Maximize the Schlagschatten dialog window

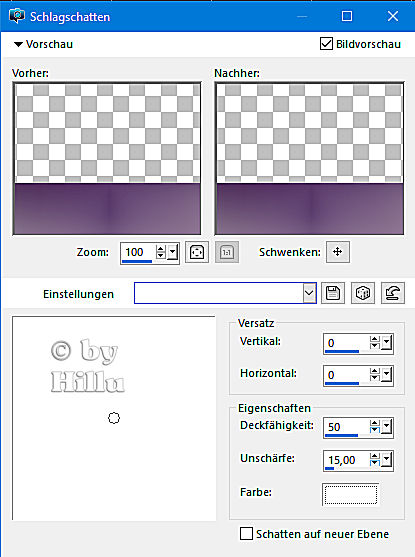[x=347, y=16]
